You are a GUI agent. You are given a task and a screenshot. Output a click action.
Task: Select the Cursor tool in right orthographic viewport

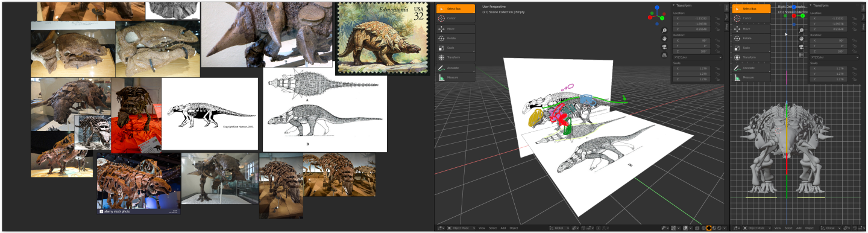coord(751,19)
